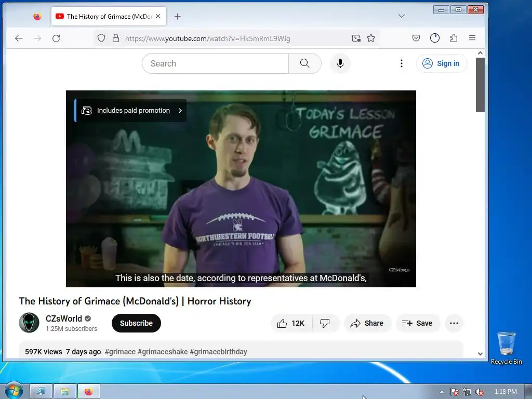532x399 pixels.
Task: Click the YouTube search magnifier button
Action: pos(304,63)
